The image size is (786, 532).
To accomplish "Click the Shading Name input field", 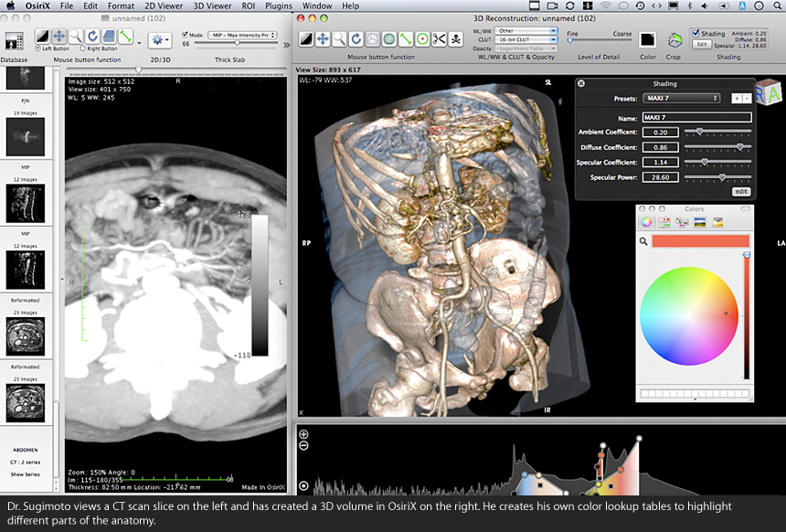I will click(696, 117).
